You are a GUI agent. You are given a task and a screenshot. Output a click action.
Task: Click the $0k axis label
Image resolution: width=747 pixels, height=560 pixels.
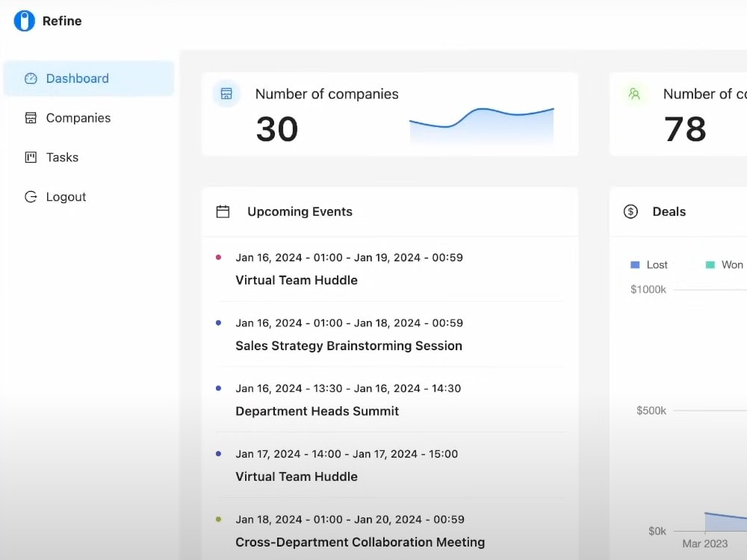(x=657, y=532)
